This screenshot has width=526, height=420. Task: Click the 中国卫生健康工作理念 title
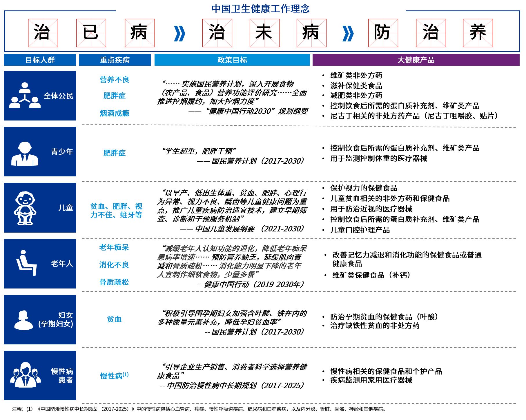(260, 9)
